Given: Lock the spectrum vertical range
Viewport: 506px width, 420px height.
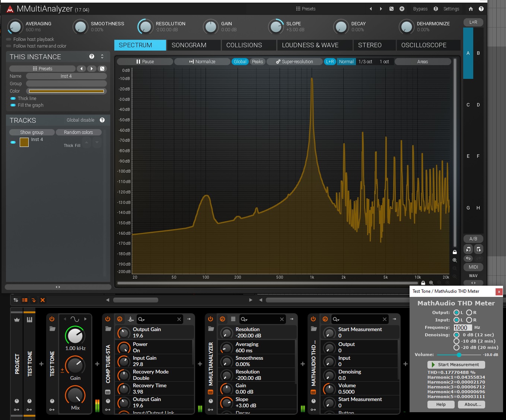Looking at the screenshot, I should [455, 252].
